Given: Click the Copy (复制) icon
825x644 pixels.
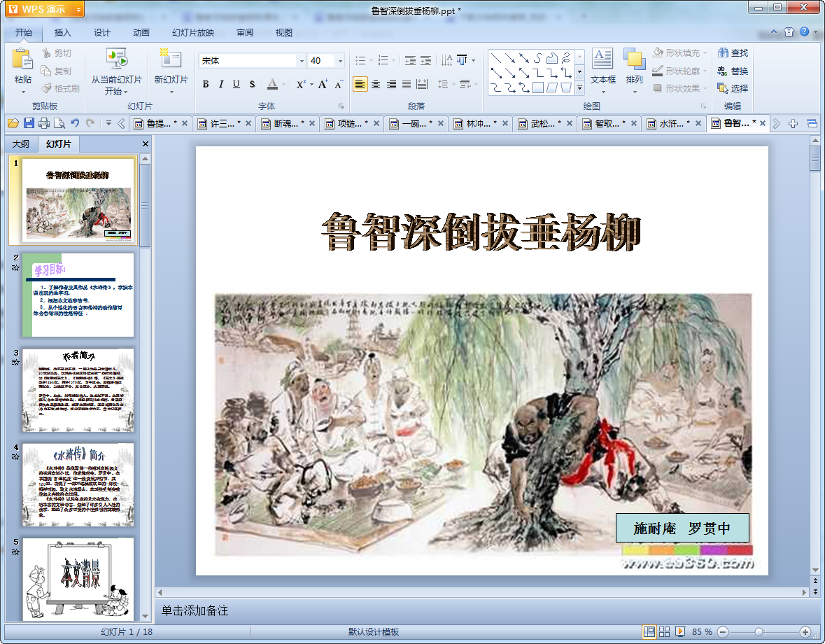Looking at the screenshot, I should coord(46,71).
